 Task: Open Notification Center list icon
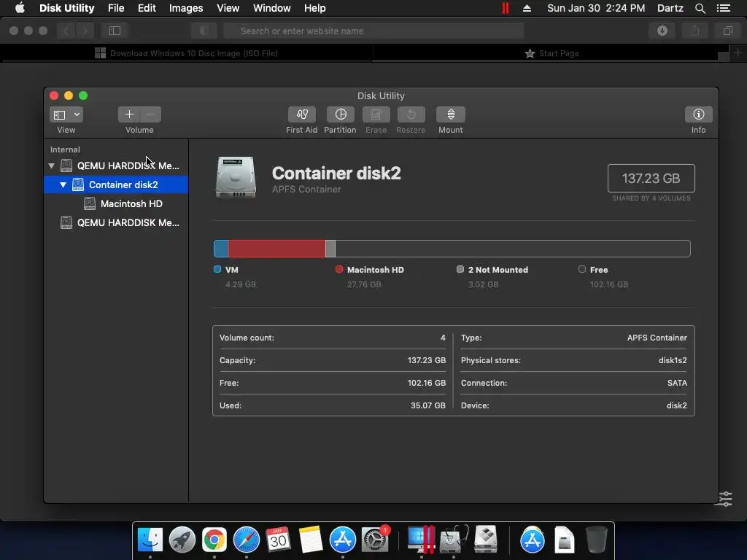click(724, 8)
